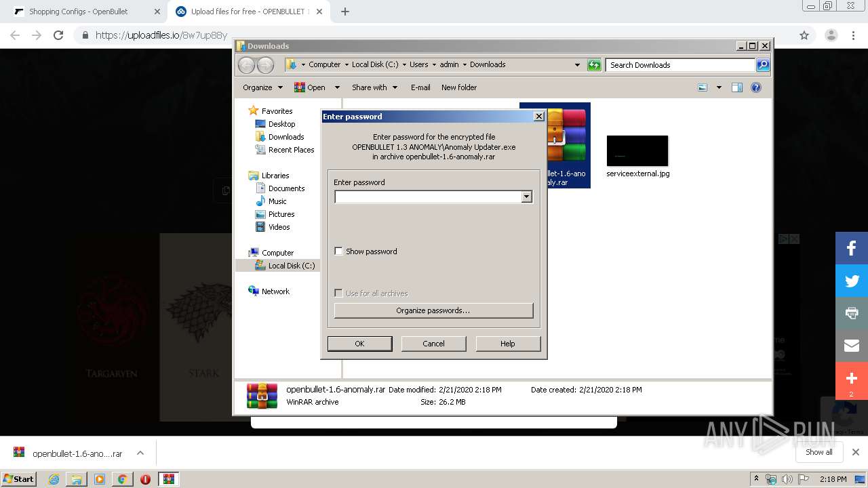Open the Share with menu
The image size is (868, 488).
click(374, 87)
